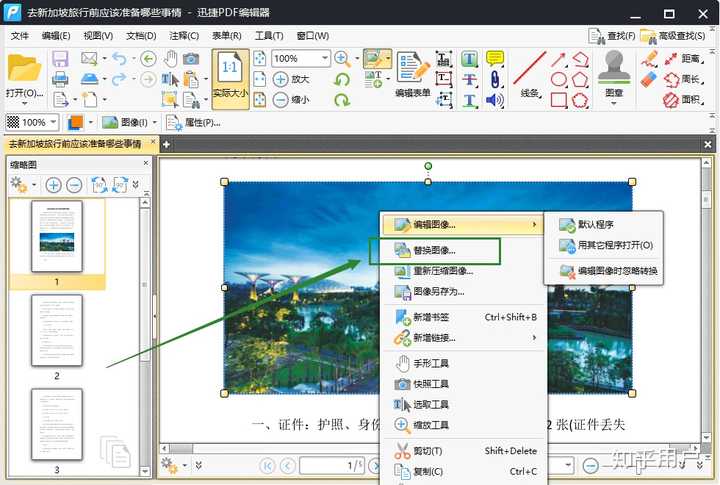Select the 周长 perimeter measure tool

point(684,79)
